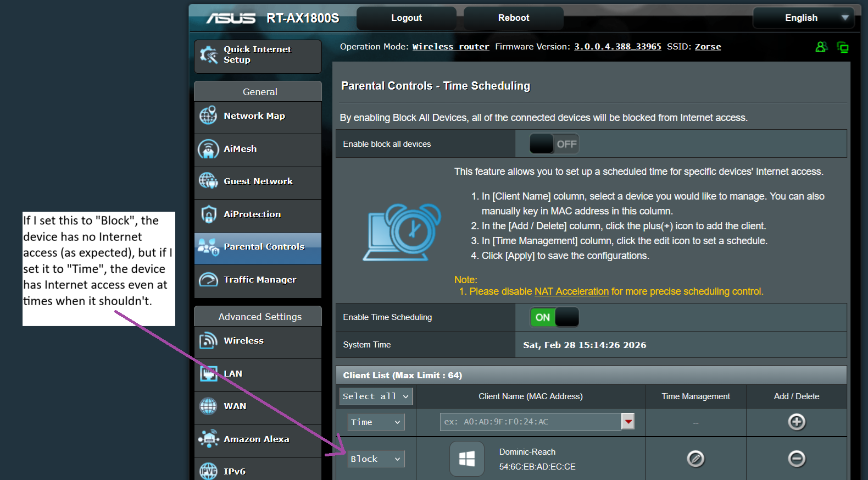Open the English language dropdown
868x480 pixels.
point(803,18)
